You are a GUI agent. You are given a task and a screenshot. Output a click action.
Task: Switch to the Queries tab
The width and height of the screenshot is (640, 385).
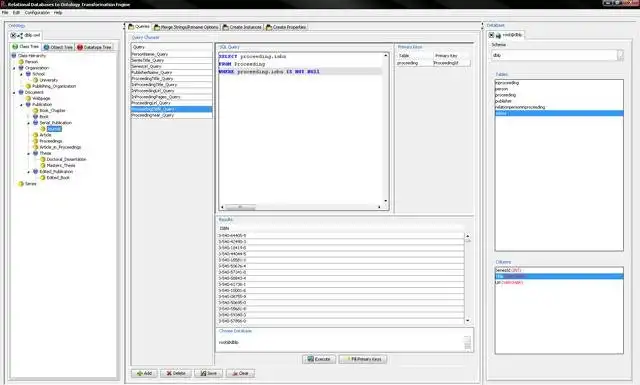pos(139,27)
